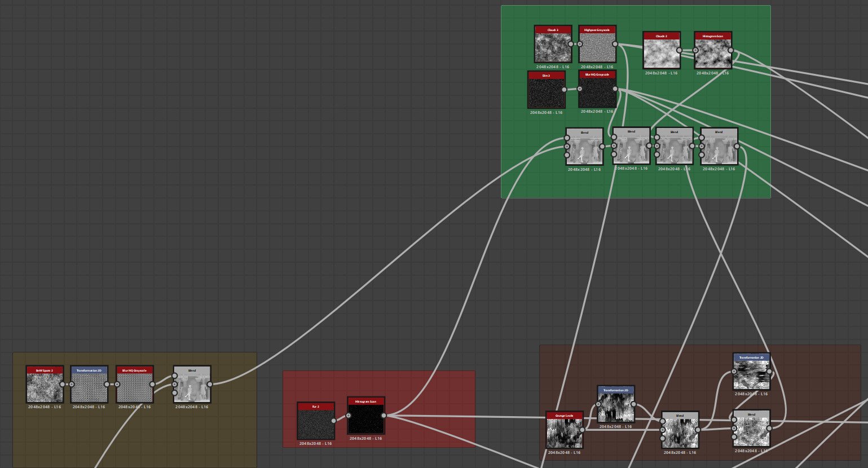Select the Fur 2 node
This screenshot has height=468, width=868.
tap(316, 421)
